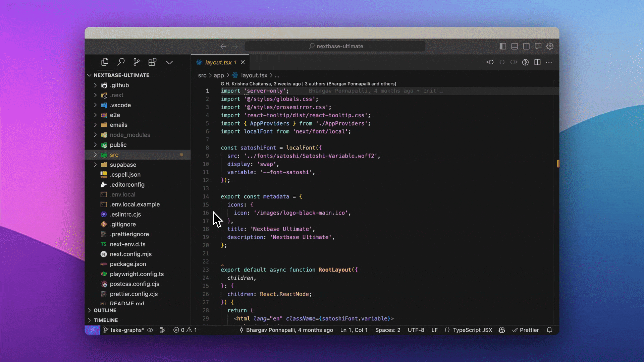Viewport: 644px width, 362px height.
Task: Click the yellow marker in overview ruler
Action: pyautogui.click(x=558, y=164)
